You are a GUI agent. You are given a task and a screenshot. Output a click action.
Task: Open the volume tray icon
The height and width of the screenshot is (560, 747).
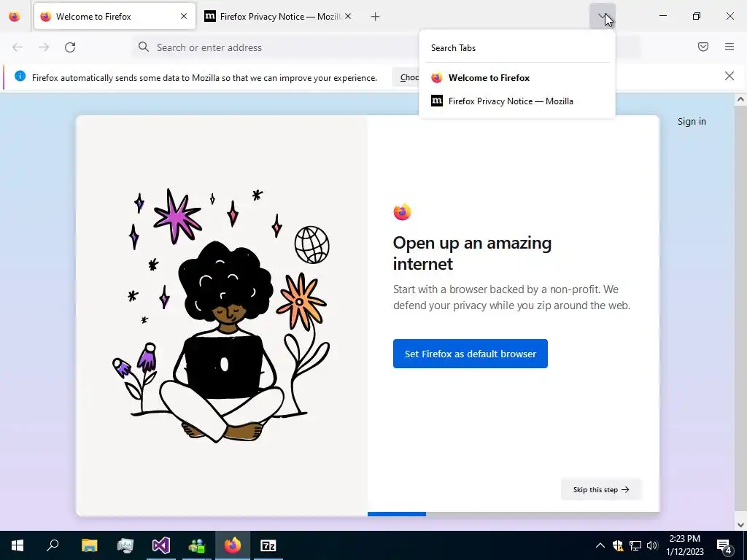click(x=652, y=545)
